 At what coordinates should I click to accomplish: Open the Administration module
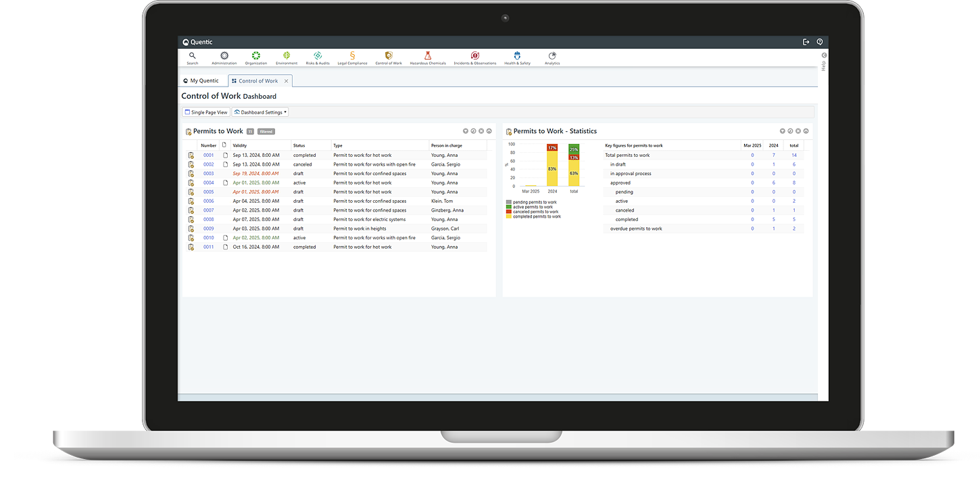point(224,57)
